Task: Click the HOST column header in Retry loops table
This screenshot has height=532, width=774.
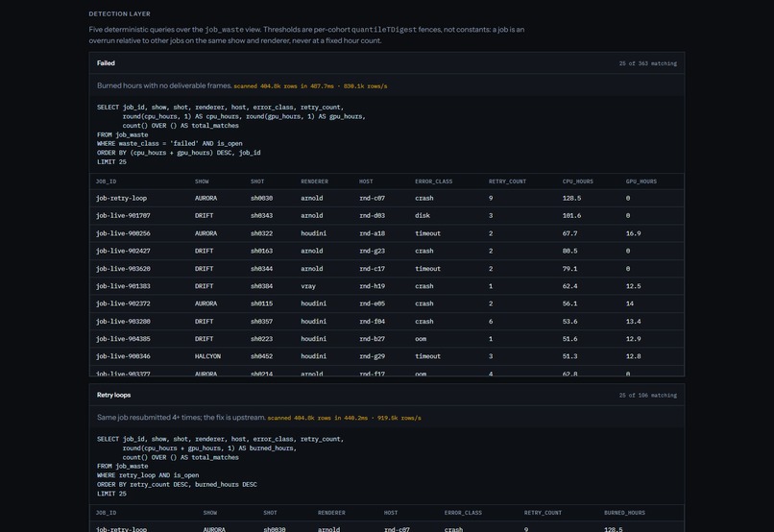Action: pos(391,513)
